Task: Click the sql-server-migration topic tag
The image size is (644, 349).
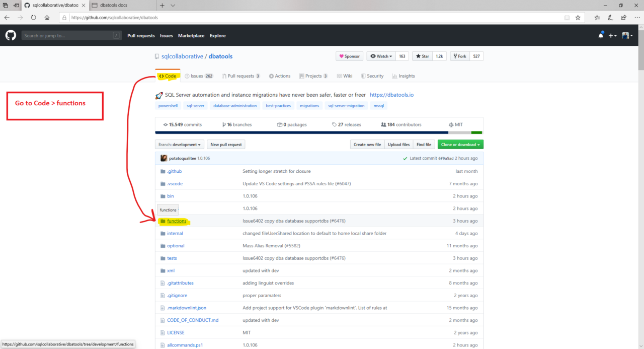Action: click(x=346, y=106)
